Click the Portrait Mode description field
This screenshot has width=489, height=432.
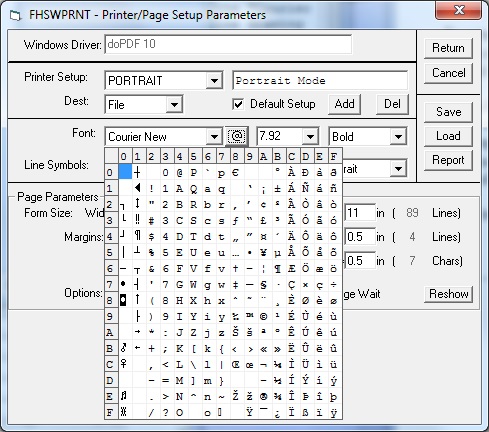click(320, 80)
